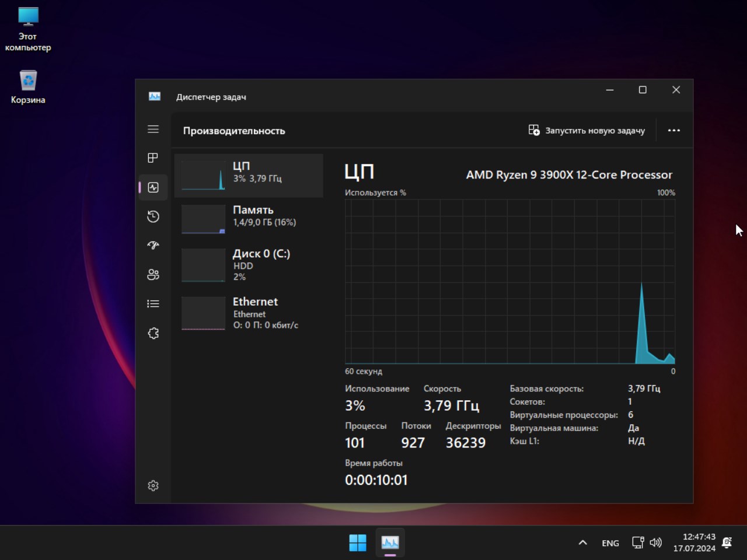
Task: Click the Диск 0 mini graph thumbnail
Action: coord(203,265)
